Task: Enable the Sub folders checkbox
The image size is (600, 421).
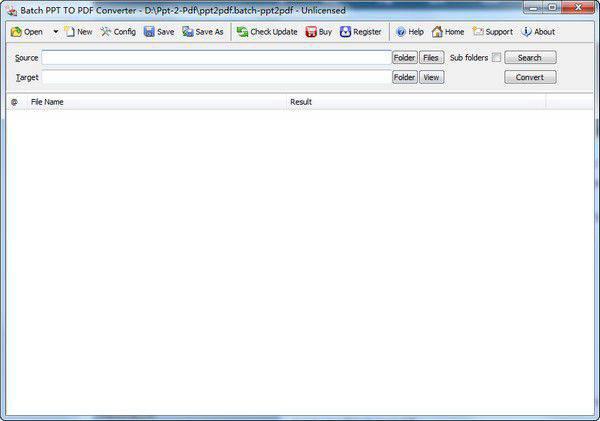Action: pyautogui.click(x=496, y=57)
